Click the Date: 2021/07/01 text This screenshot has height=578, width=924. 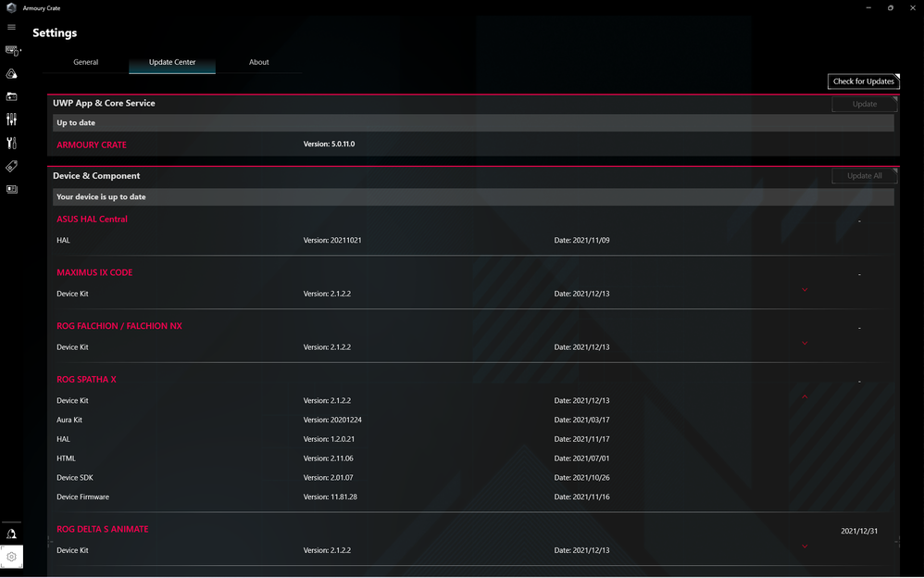click(x=581, y=459)
